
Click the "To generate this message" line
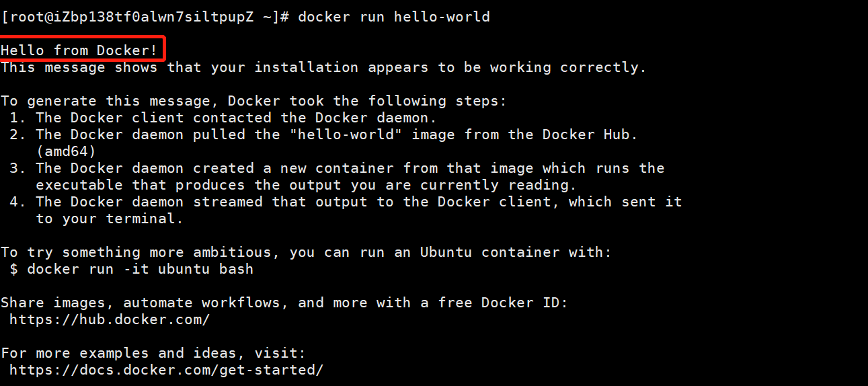coord(253,101)
